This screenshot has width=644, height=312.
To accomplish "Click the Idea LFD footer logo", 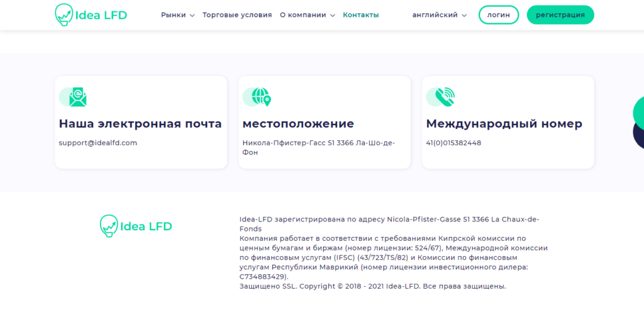I will tap(136, 226).
